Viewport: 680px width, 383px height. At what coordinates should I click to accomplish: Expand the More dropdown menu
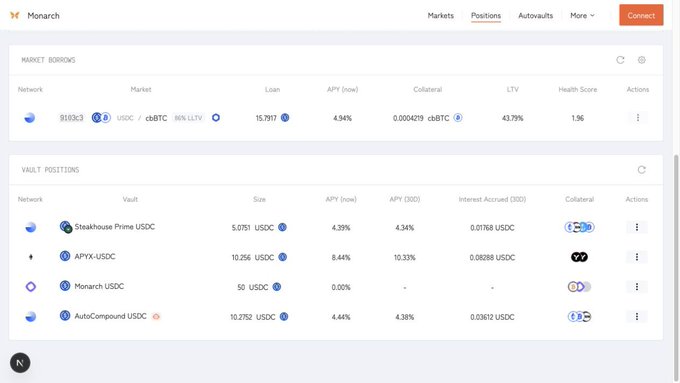pos(582,16)
